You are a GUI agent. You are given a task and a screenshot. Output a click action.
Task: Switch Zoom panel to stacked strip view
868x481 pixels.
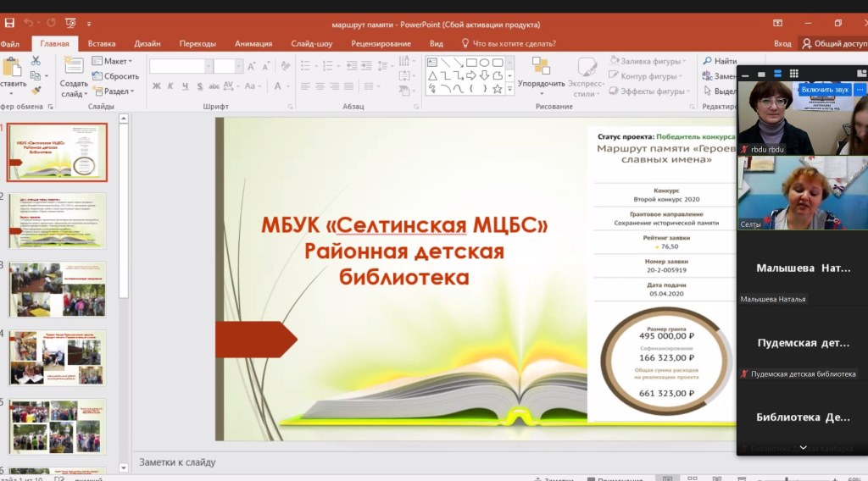[778, 74]
